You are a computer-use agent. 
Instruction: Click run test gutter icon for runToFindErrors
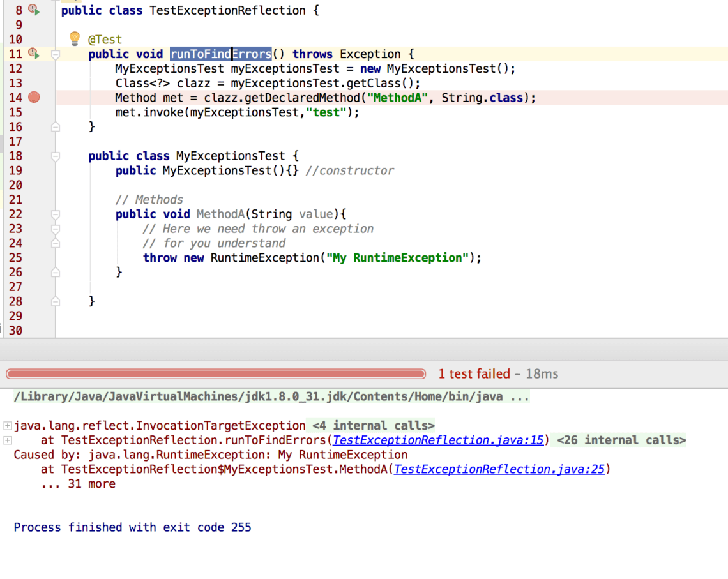[x=34, y=54]
